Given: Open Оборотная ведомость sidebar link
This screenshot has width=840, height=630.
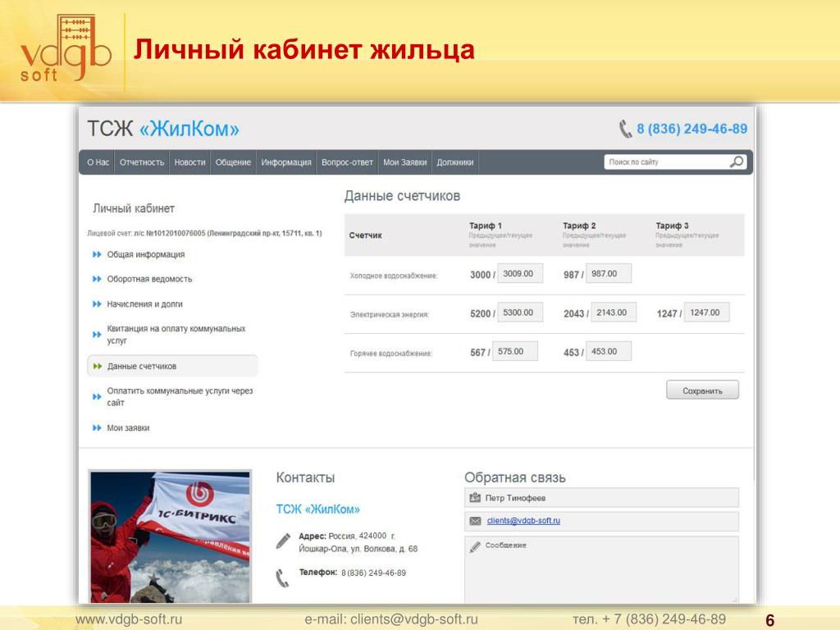Looking at the screenshot, I should (x=149, y=279).
